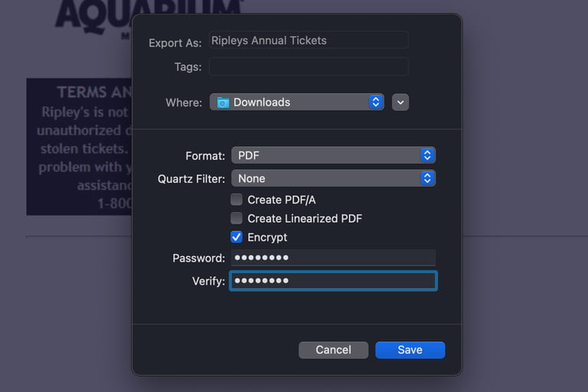Click into the Password field
This screenshot has width=588, height=392.
[x=333, y=258]
